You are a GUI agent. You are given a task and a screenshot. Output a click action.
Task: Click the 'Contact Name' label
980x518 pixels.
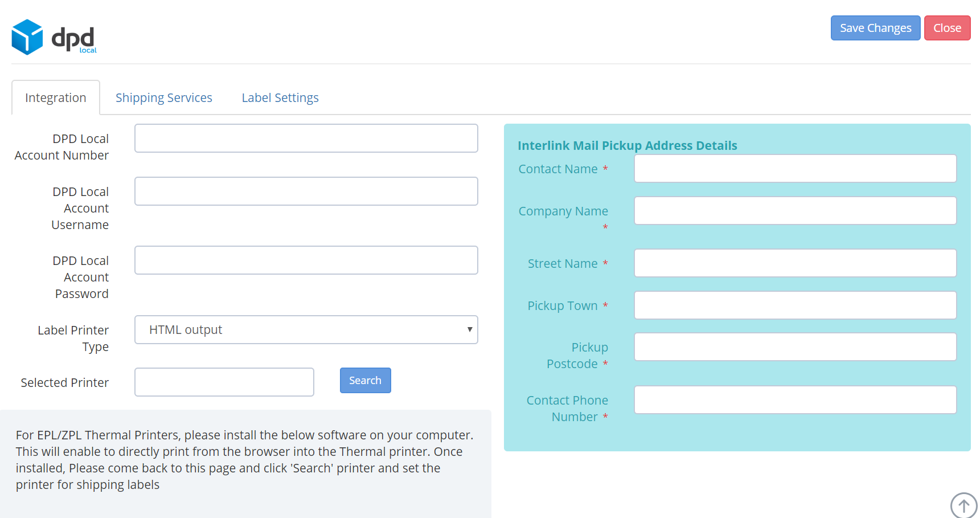click(558, 169)
